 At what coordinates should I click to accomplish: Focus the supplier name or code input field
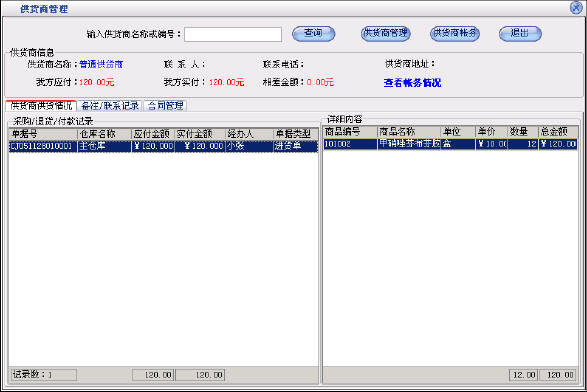pos(233,34)
